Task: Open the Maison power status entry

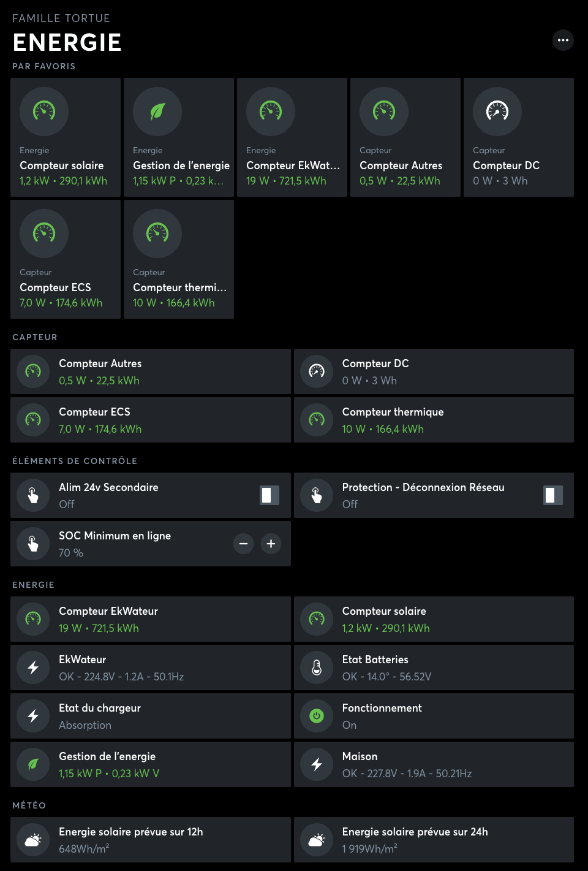Action: pos(434,764)
